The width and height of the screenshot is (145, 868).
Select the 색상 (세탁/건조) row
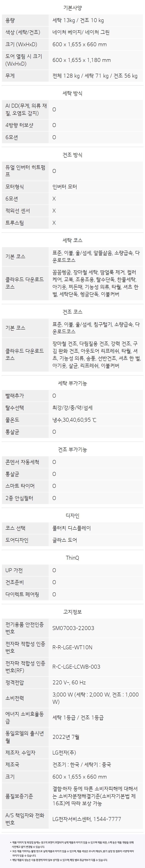72,32
